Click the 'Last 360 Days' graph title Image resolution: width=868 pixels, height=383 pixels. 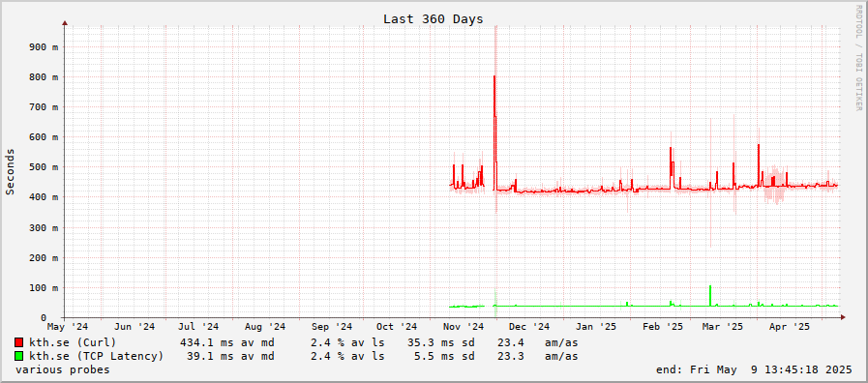pyautogui.click(x=434, y=18)
